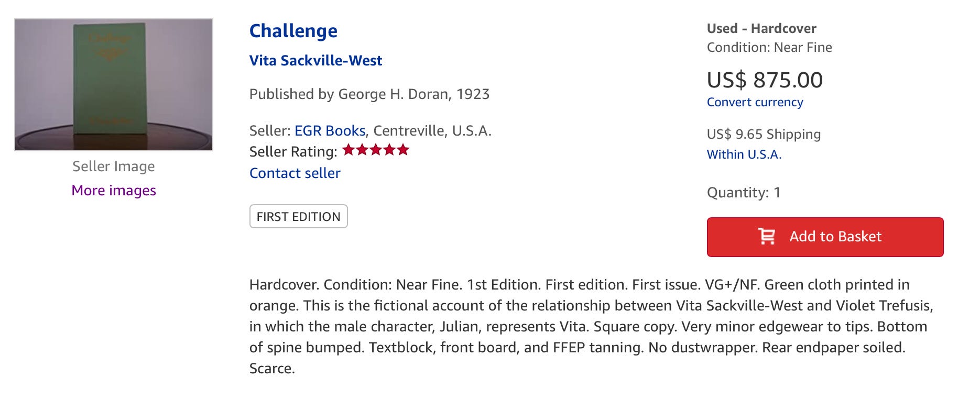Viewport: 980px width, 400px height.
Task: Click the FIRST EDITION badge
Action: [298, 216]
